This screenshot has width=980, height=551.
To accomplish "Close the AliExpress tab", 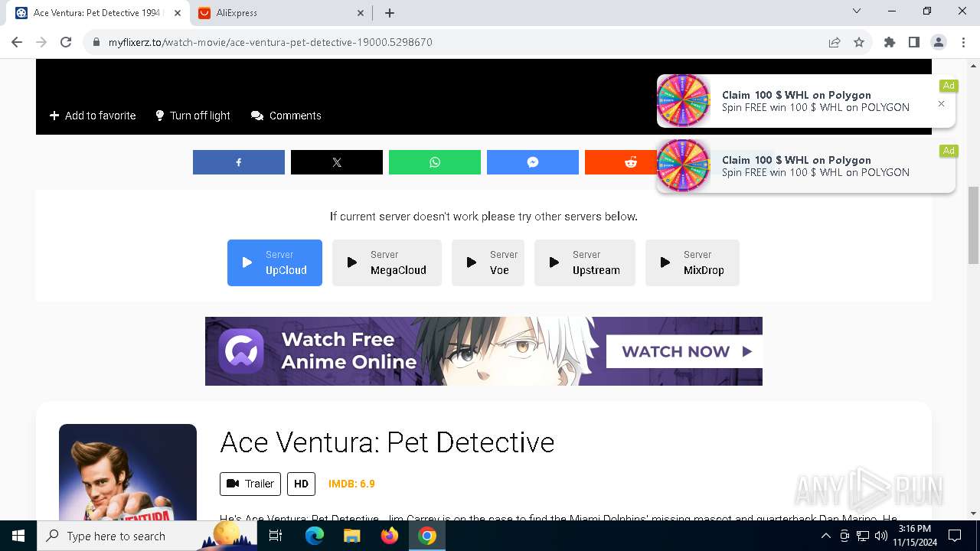I will [361, 13].
